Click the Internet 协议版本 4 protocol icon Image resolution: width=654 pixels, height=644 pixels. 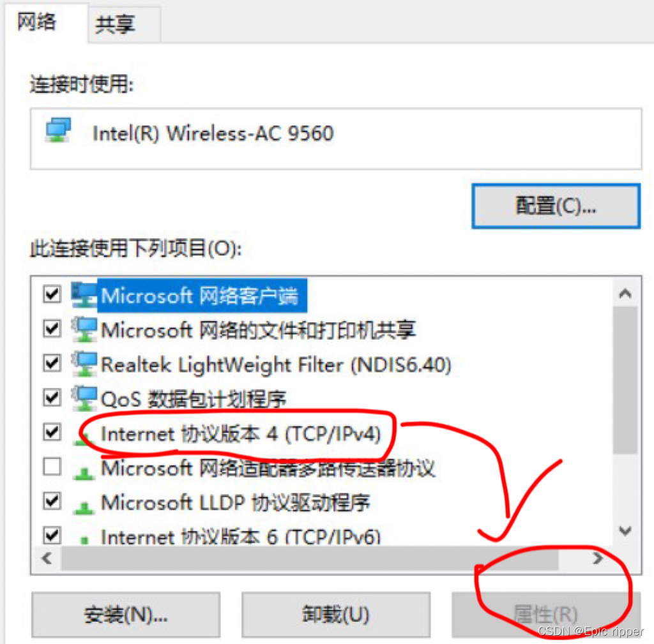click(x=84, y=438)
